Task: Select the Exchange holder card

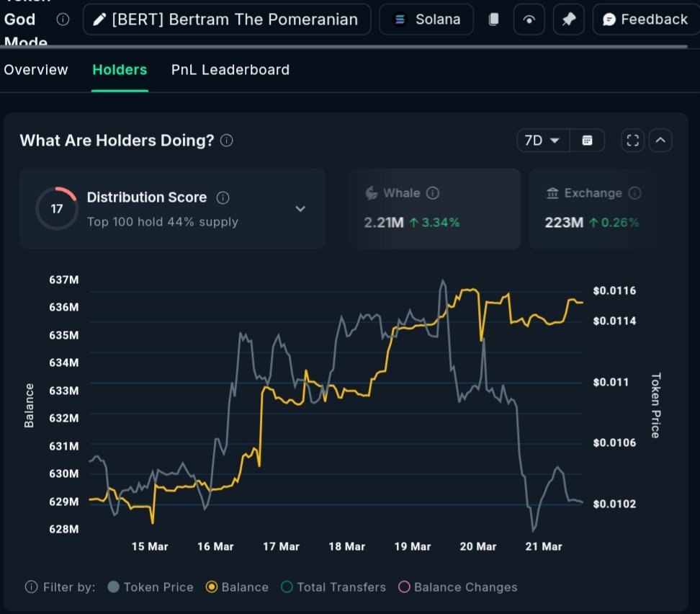Action: point(598,209)
